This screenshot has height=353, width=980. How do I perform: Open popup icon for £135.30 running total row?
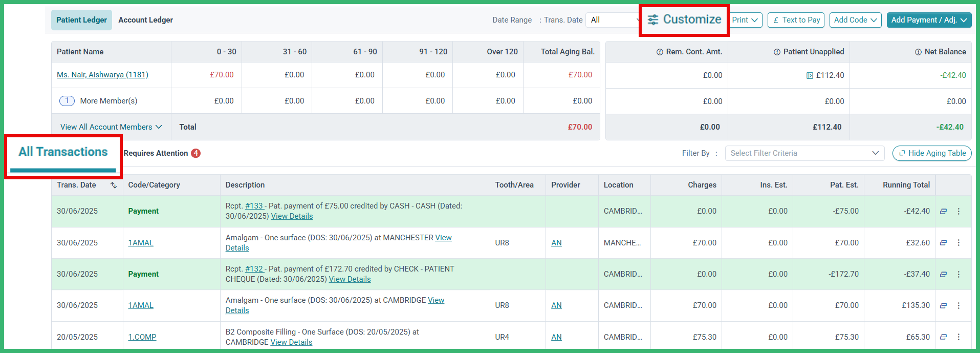pos(943,306)
